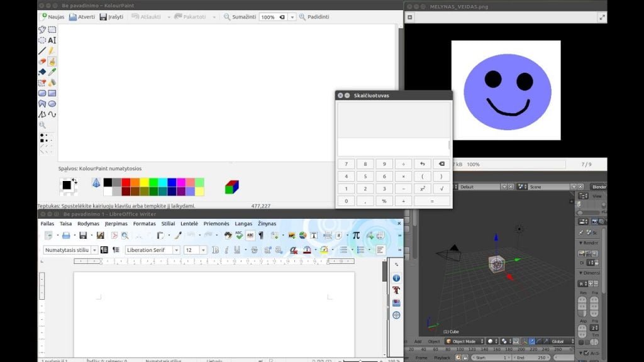The image size is (644, 362).
Task: Select the rectangular selection tool in KolourPaint
Action: 52,30
